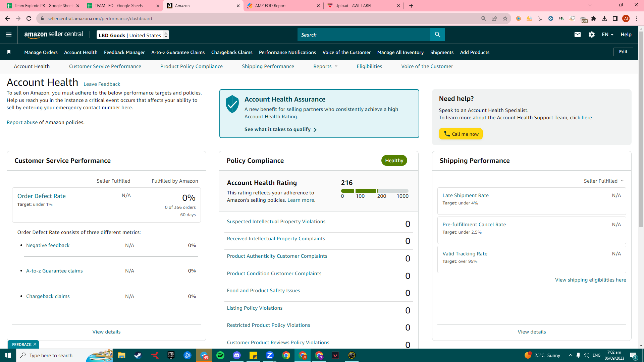Image resolution: width=644 pixels, height=362 pixels.
Task: Click the Seller Central search field
Action: tap(364, 35)
